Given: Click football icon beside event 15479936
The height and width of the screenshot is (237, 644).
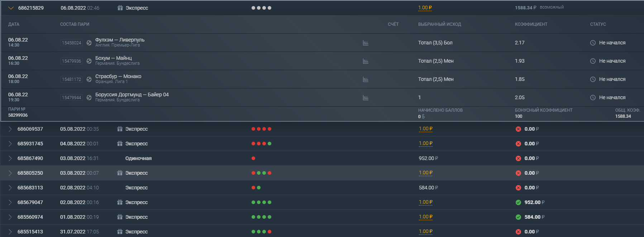Looking at the screenshot, I should 89,61.
